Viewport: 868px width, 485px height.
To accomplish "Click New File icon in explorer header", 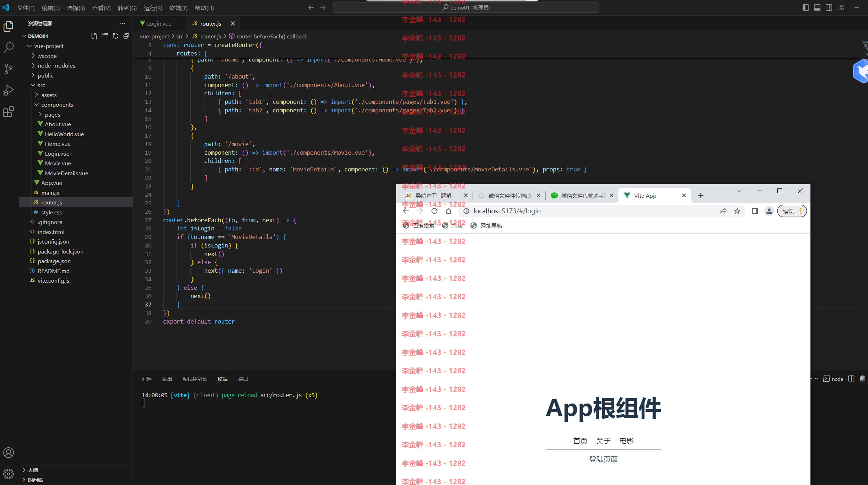I will (94, 36).
